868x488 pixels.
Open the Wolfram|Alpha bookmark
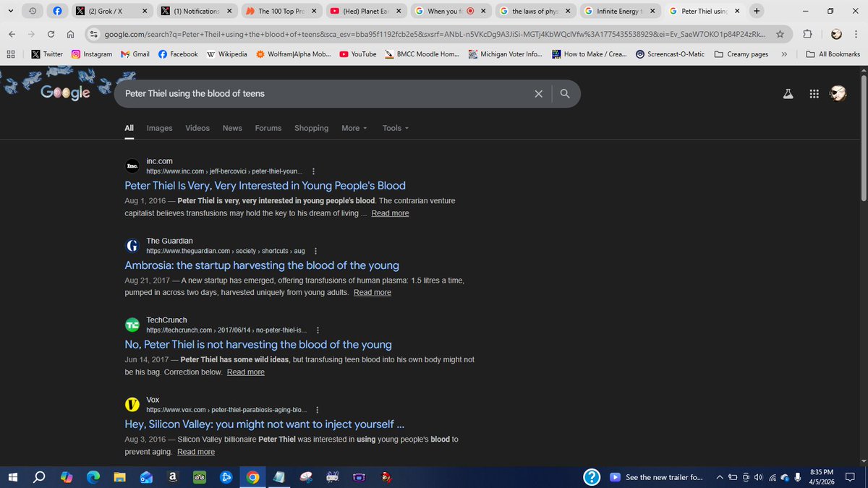click(294, 54)
